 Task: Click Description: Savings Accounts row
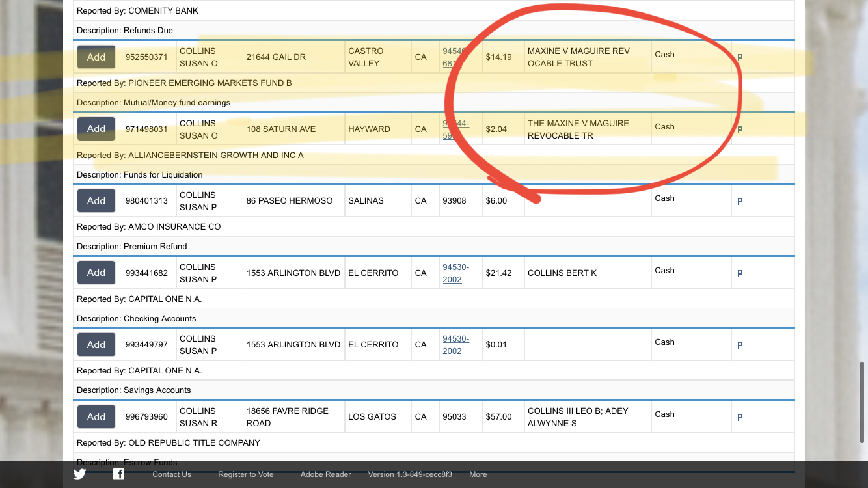(x=434, y=390)
